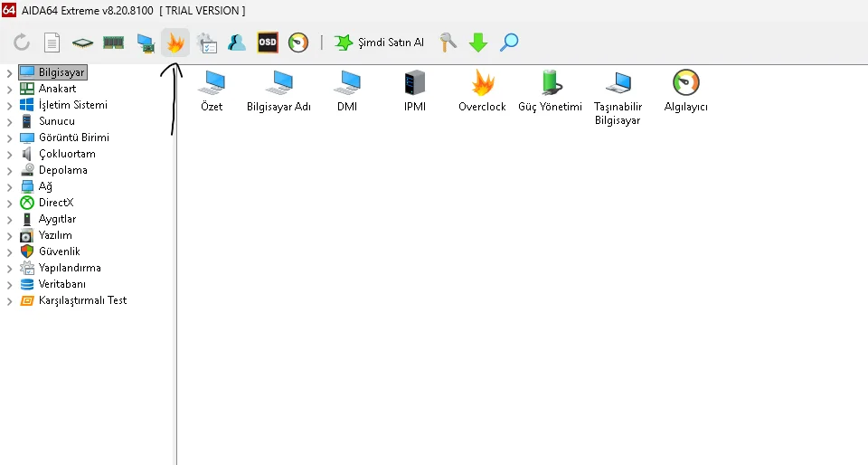The width and height of the screenshot is (868, 465).
Task: Click the network monitor toolbar icon
Action: [x=146, y=43]
